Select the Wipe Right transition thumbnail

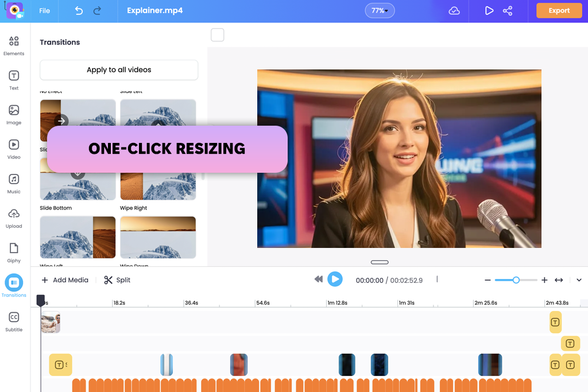click(158, 187)
